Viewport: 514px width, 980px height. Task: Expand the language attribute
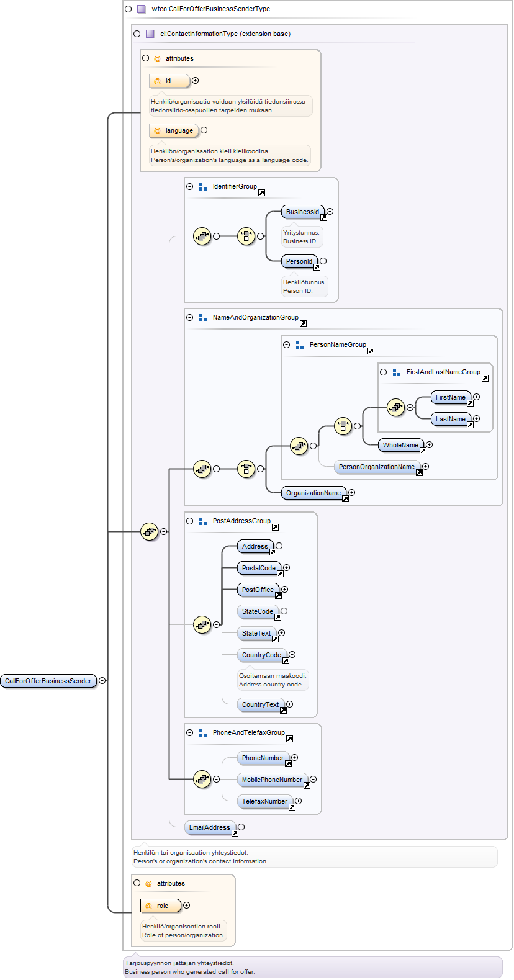[x=204, y=130]
